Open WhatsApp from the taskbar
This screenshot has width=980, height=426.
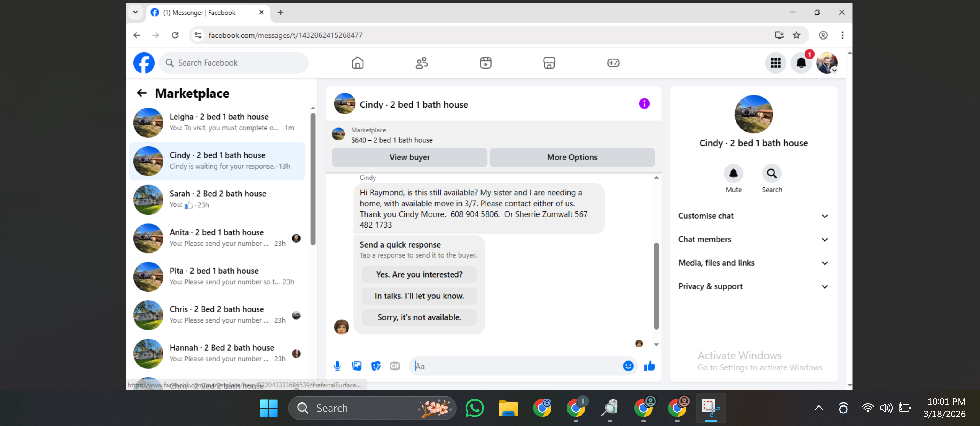pyautogui.click(x=475, y=408)
